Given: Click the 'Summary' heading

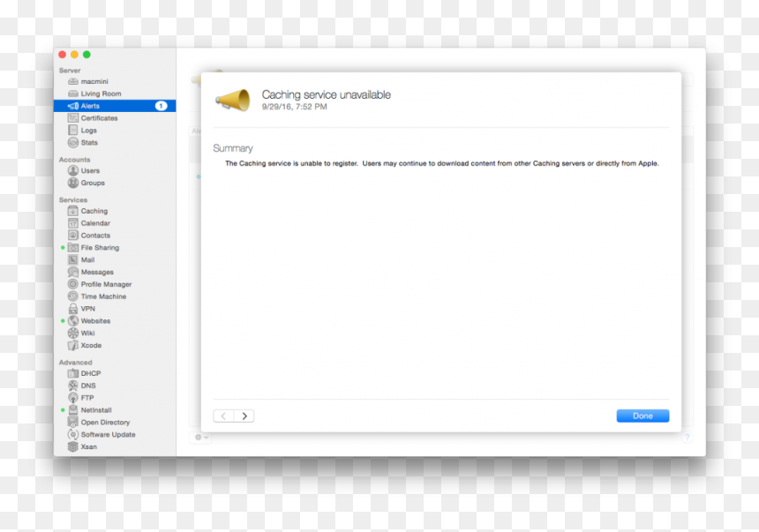Looking at the screenshot, I should coord(233,148).
